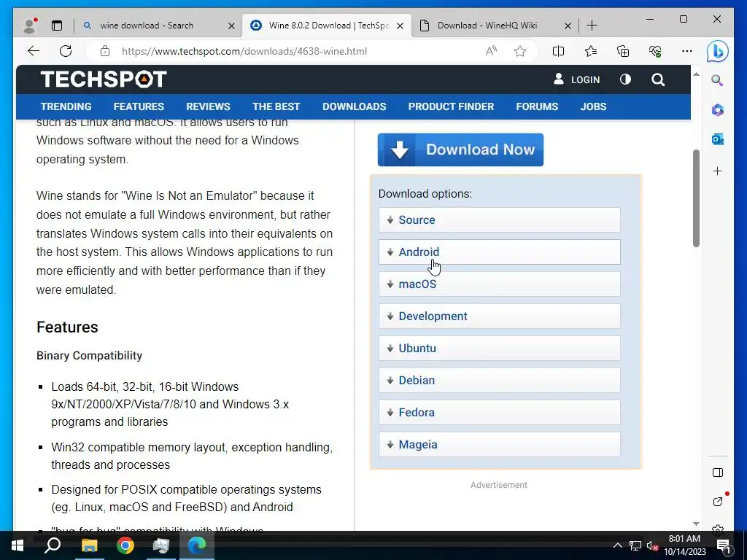
Task: Open the DOWNLOADS menu
Action: click(355, 106)
